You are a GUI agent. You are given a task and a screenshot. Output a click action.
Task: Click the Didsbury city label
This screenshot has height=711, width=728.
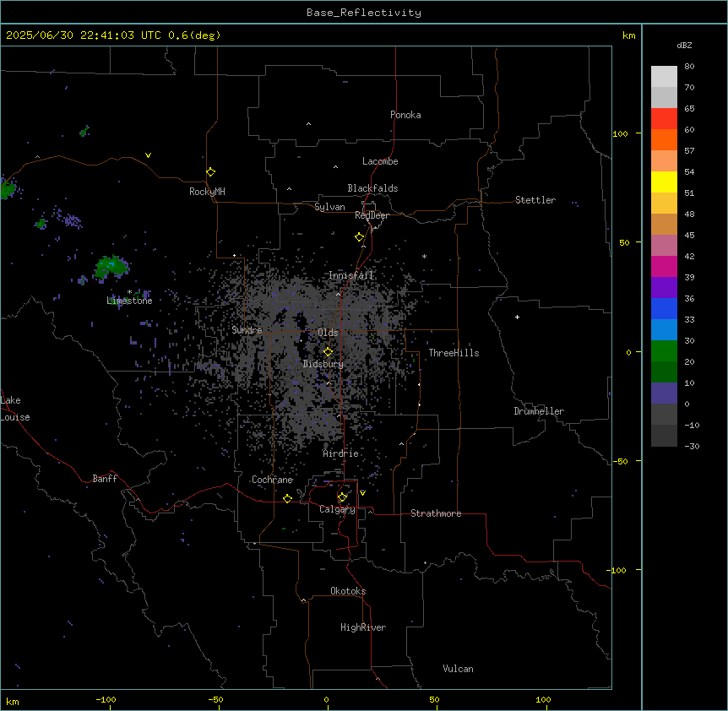[323, 364]
